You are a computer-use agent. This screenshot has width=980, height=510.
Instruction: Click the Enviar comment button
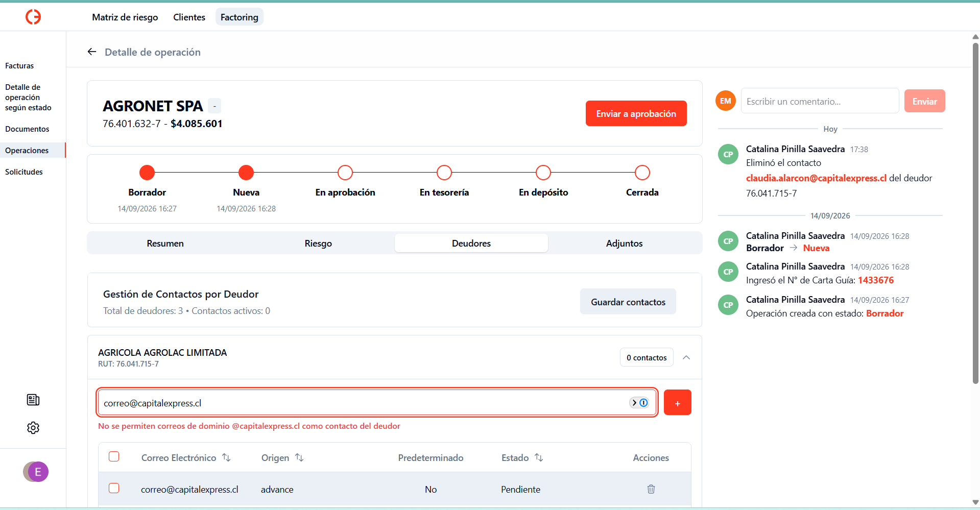pyautogui.click(x=924, y=101)
